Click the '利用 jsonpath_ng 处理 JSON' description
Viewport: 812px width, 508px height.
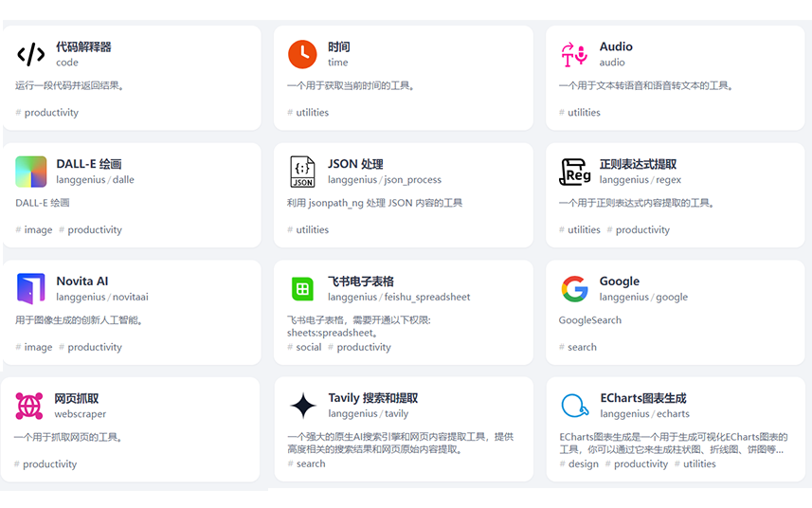[x=374, y=203]
